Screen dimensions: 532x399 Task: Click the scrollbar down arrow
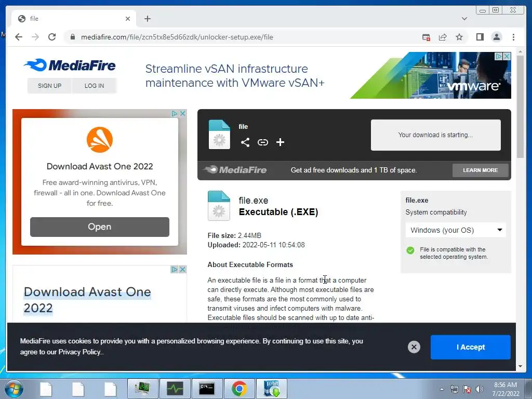click(520, 366)
